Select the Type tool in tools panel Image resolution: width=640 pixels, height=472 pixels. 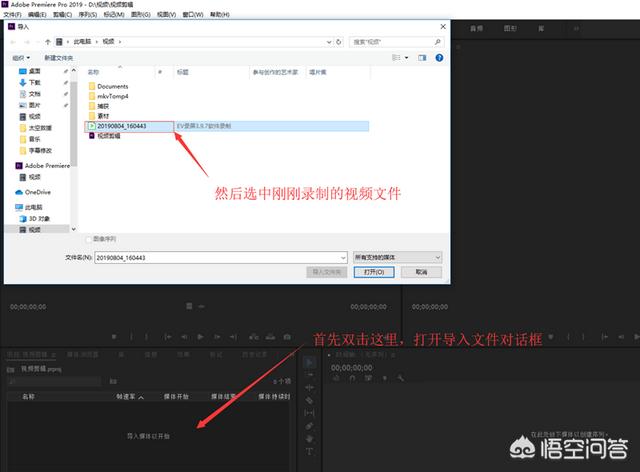point(310,450)
